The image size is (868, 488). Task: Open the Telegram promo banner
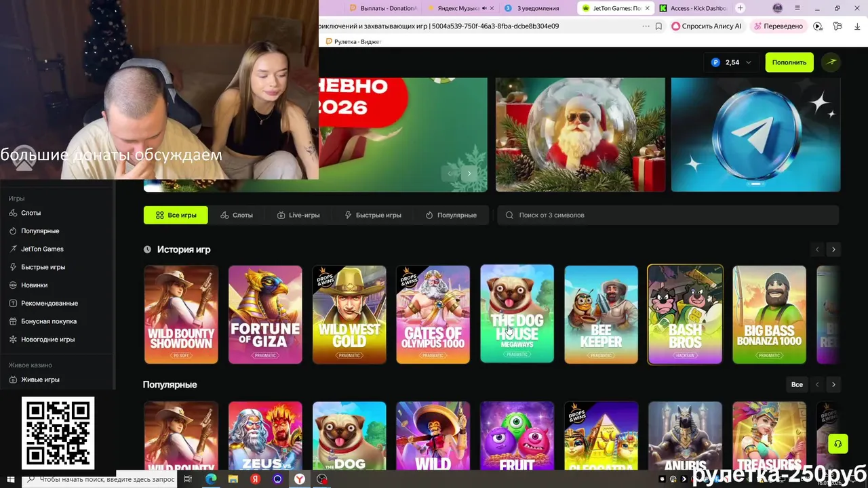click(755, 135)
